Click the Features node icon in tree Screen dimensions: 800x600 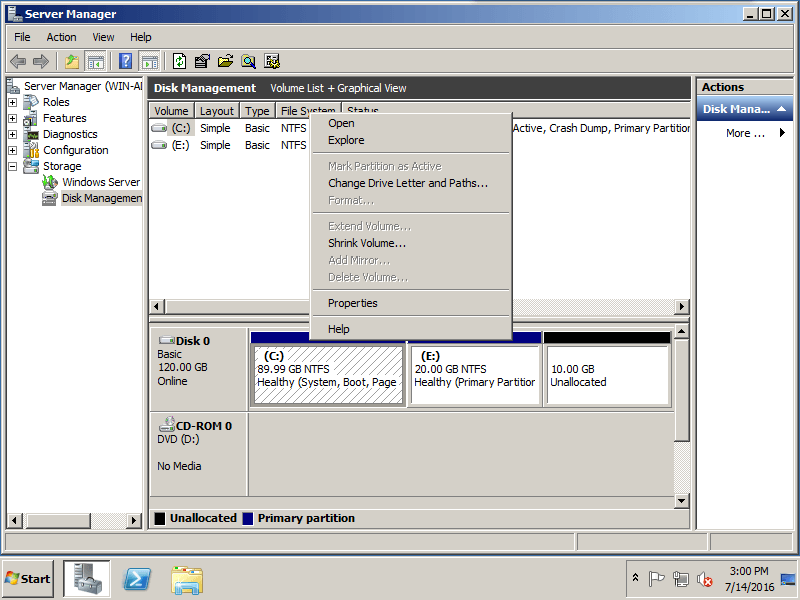(31, 118)
